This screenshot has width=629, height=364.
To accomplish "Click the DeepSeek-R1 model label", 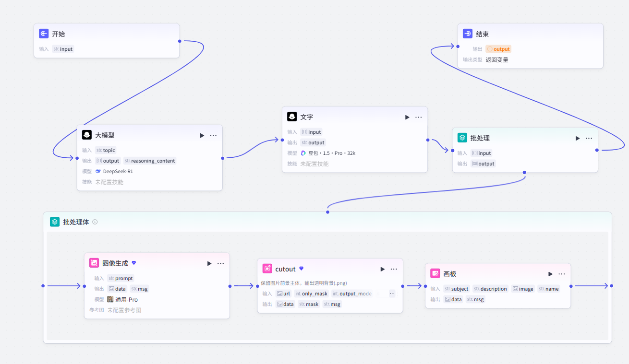I will [114, 171].
